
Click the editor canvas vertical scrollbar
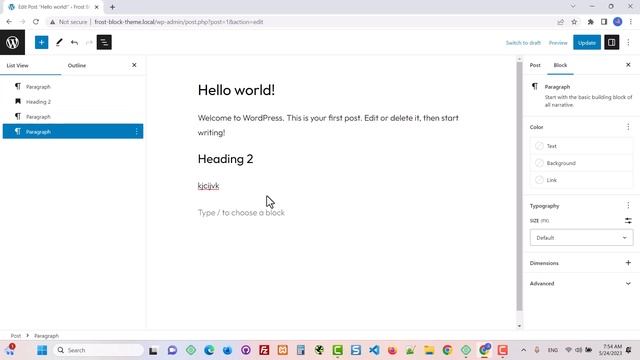(519, 186)
